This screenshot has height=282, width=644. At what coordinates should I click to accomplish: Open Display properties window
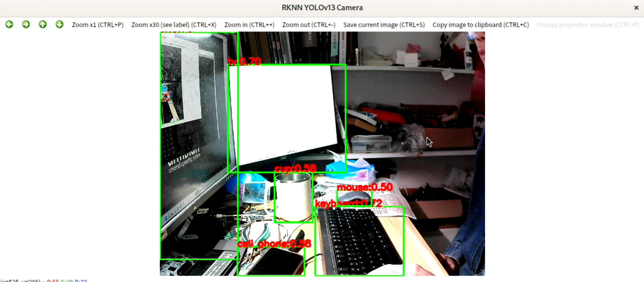pyautogui.click(x=588, y=25)
